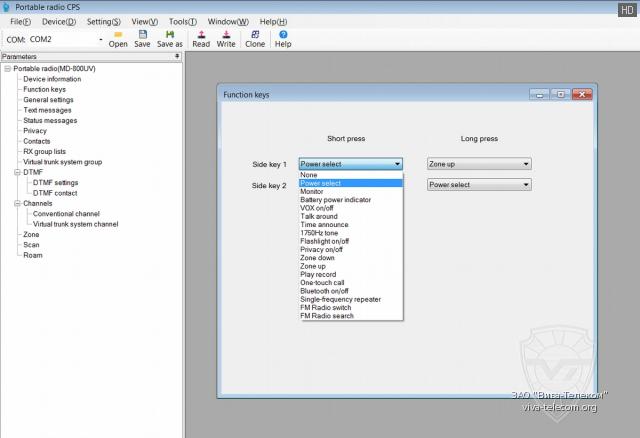Maximize the Function keys window
This screenshot has width=640, height=438.
(x=561, y=95)
